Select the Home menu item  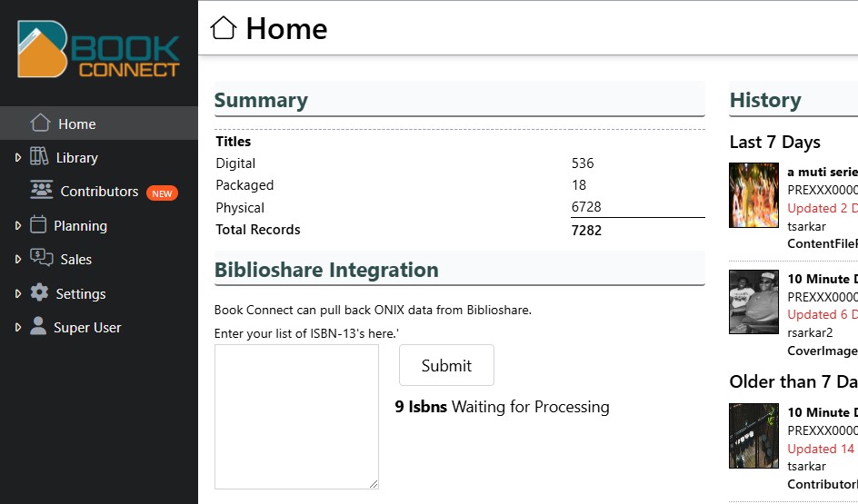(x=76, y=124)
